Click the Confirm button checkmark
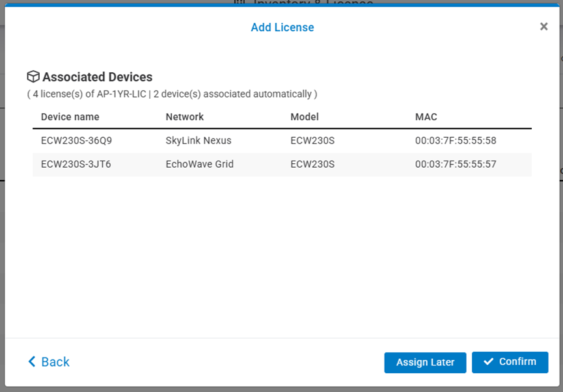 [x=489, y=362]
